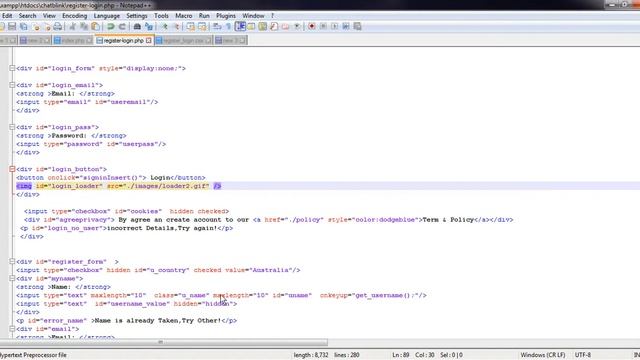Open the ? help menu
This screenshot has height=360, width=640.
pyautogui.click(x=272, y=16)
